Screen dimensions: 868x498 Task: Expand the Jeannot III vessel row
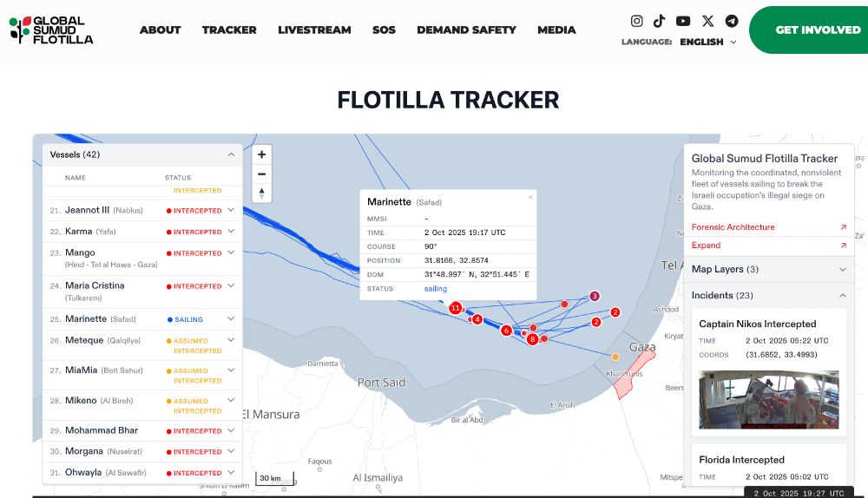pyautogui.click(x=232, y=210)
